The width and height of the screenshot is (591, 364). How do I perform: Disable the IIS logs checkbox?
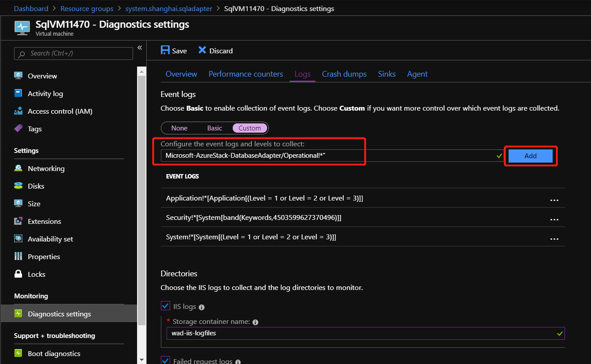(165, 306)
